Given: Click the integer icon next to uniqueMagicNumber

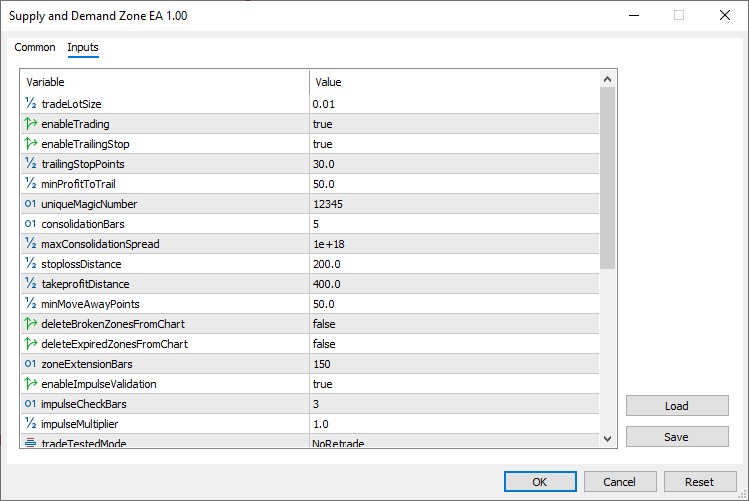Looking at the screenshot, I should coord(30,204).
